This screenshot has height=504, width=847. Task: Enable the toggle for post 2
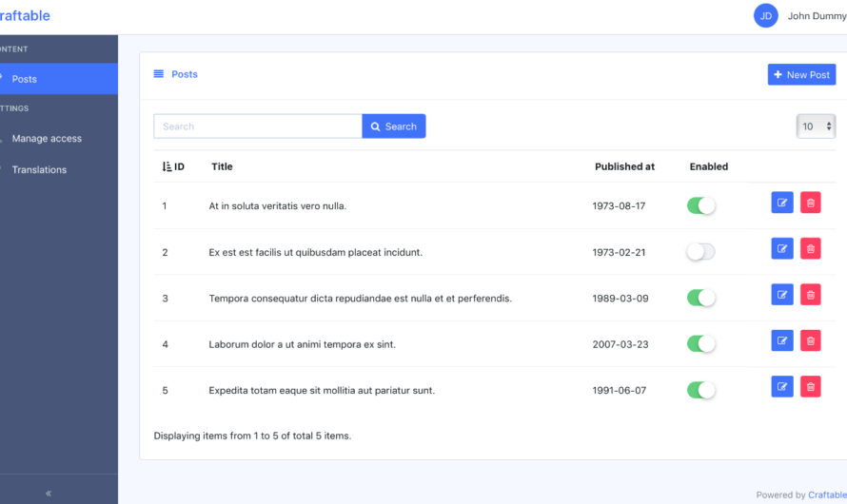[700, 252]
